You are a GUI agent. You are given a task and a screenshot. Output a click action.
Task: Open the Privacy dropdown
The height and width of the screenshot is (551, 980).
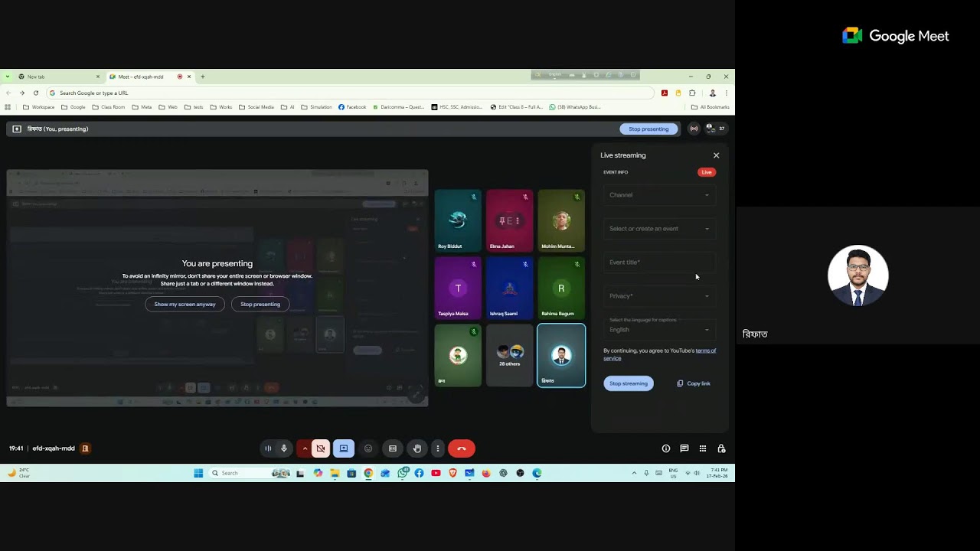(659, 296)
